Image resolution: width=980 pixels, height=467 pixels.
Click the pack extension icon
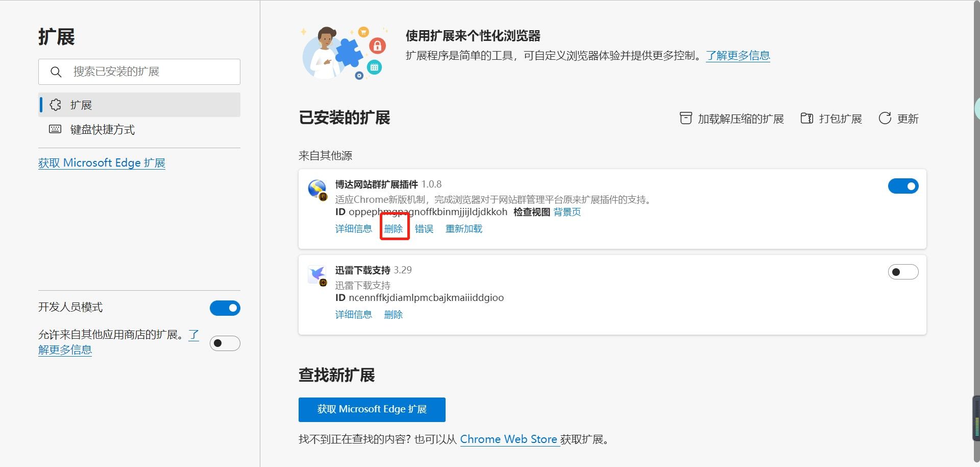[x=806, y=119]
